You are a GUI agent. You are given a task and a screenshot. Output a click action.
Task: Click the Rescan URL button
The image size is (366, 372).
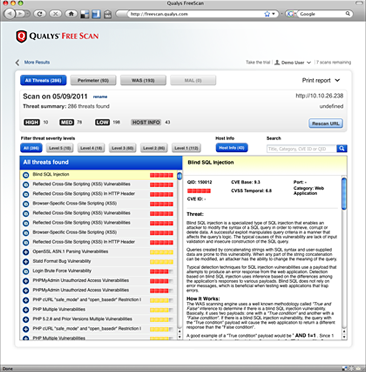(x=325, y=123)
